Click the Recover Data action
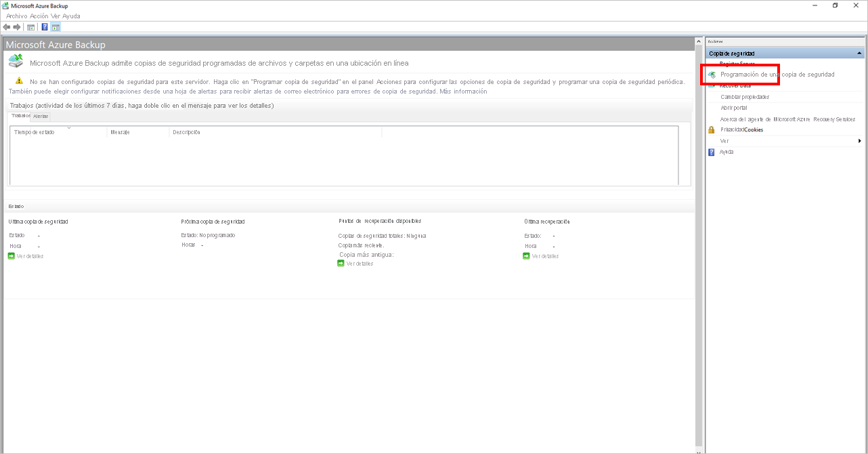 tap(735, 86)
